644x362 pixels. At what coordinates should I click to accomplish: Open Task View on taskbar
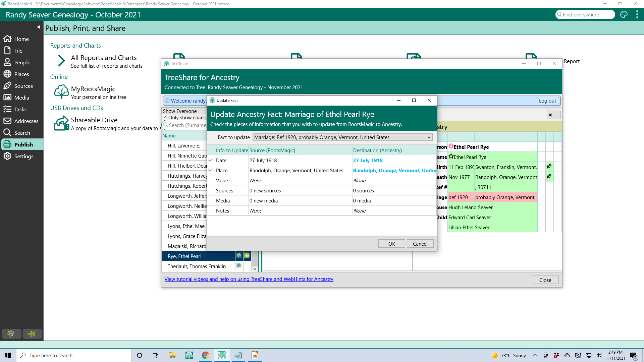(156, 355)
